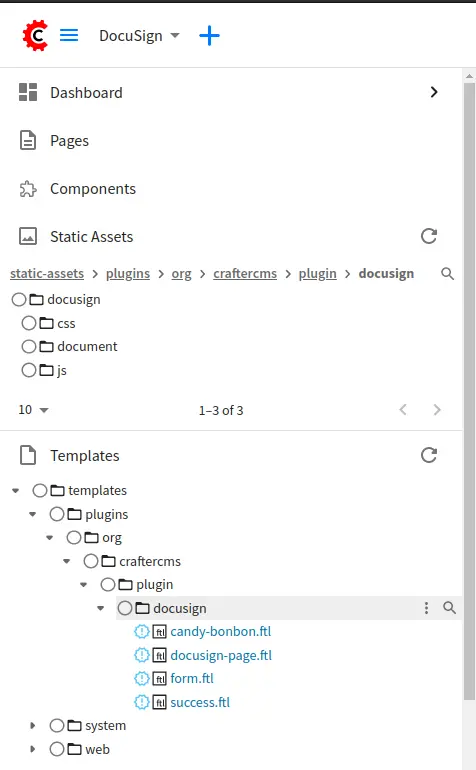Select the js folder radio button
Viewport: 476px width, 770px height.
[29, 370]
